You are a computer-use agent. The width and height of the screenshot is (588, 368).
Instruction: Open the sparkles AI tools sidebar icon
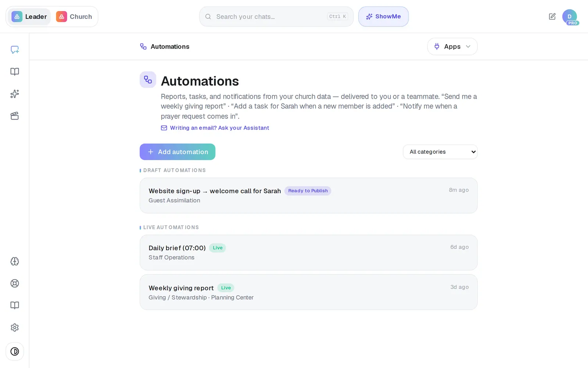click(x=15, y=94)
